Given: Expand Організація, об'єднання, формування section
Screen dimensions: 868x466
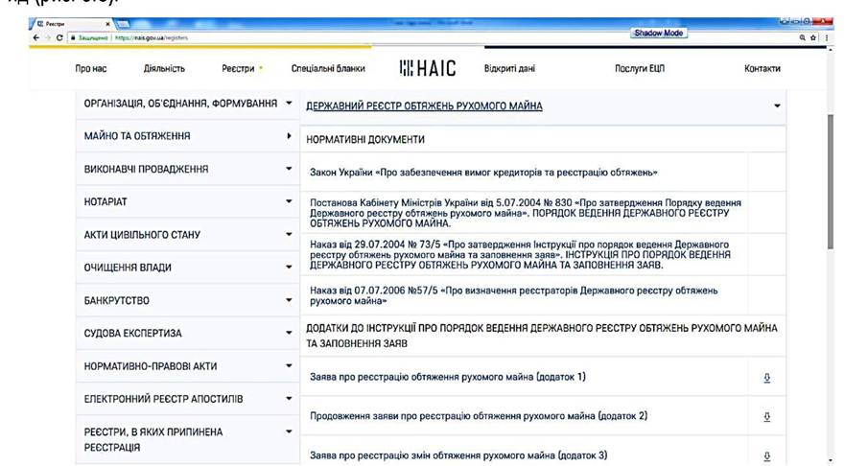Looking at the screenshot, I should 289,103.
